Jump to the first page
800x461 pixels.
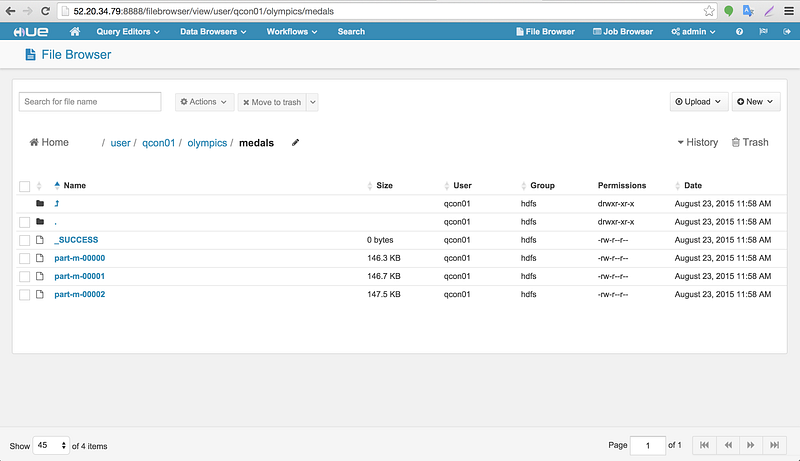point(704,445)
